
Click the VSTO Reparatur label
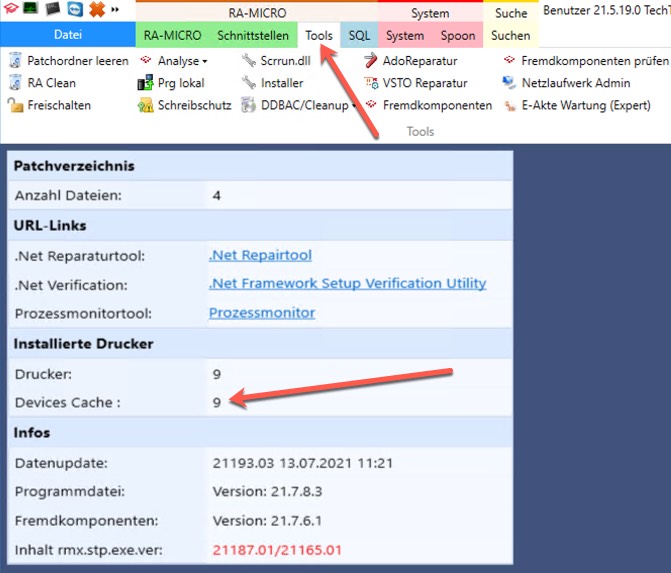(x=425, y=83)
